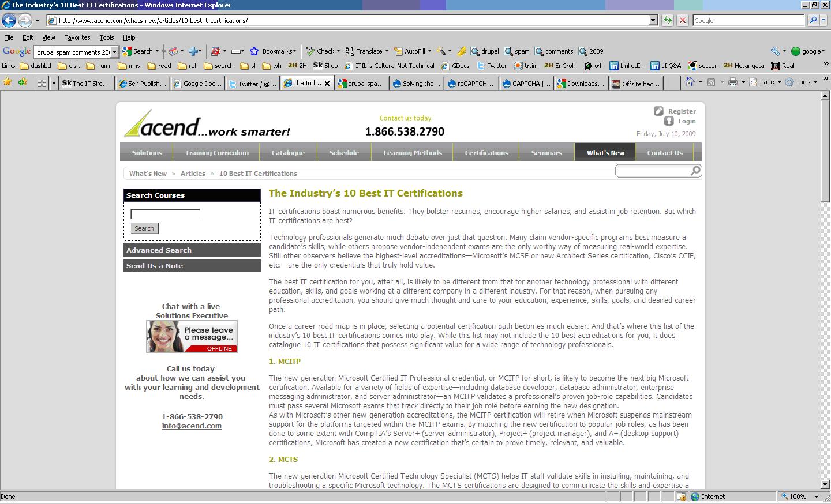
Task: Click the acend logo
Action: point(208,124)
